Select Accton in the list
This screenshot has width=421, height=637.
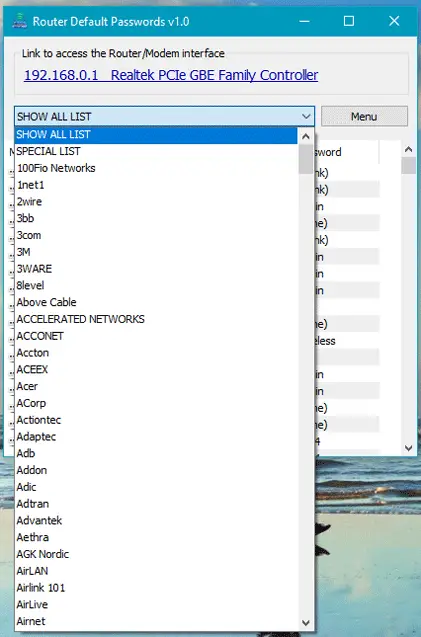(x=156, y=353)
